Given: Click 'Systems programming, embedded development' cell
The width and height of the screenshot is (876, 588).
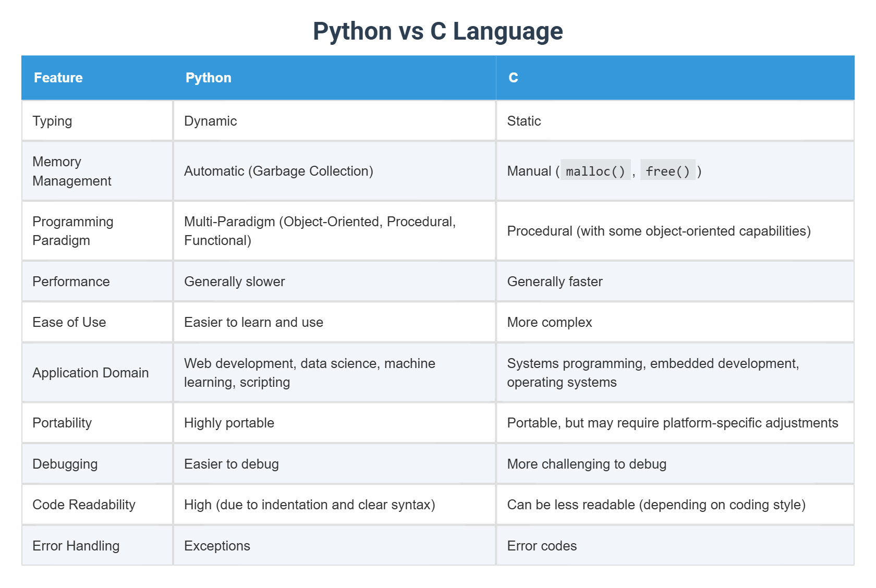Looking at the screenshot, I should (x=675, y=373).
